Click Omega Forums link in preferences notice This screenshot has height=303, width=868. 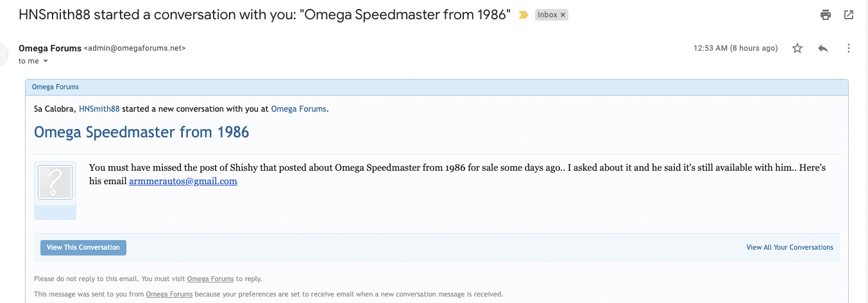click(x=169, y=294)
